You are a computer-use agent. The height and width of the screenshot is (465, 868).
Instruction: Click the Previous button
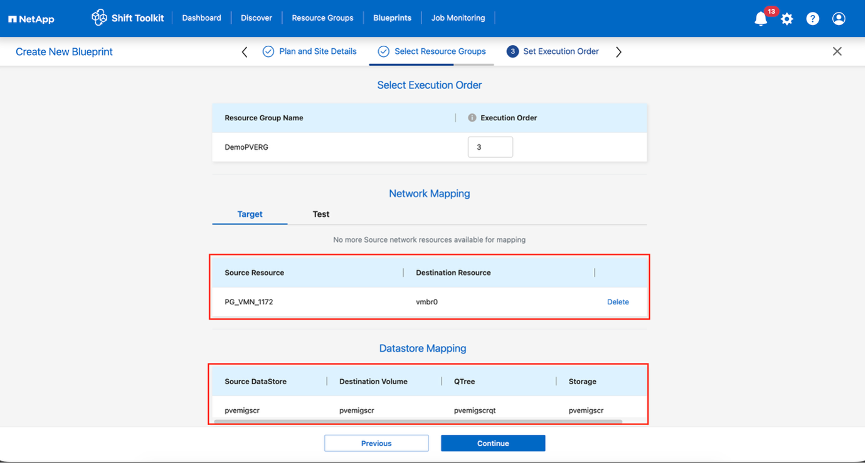click(376, 443)
